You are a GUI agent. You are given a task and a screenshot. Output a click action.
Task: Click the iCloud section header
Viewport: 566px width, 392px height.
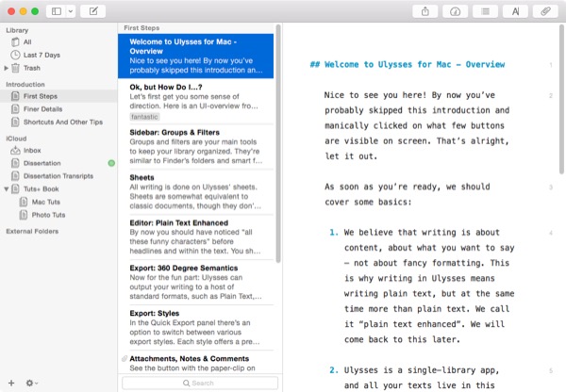pos(16,139)
